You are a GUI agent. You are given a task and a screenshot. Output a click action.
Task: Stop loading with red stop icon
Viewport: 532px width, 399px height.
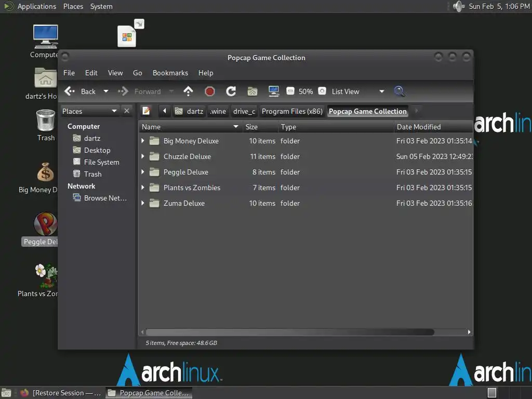point(210,91)
